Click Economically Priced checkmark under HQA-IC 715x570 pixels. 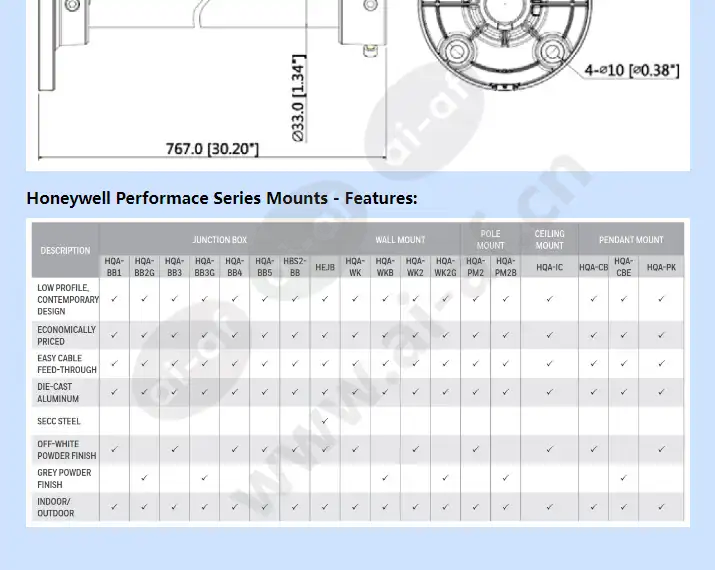tap(549, 335)
